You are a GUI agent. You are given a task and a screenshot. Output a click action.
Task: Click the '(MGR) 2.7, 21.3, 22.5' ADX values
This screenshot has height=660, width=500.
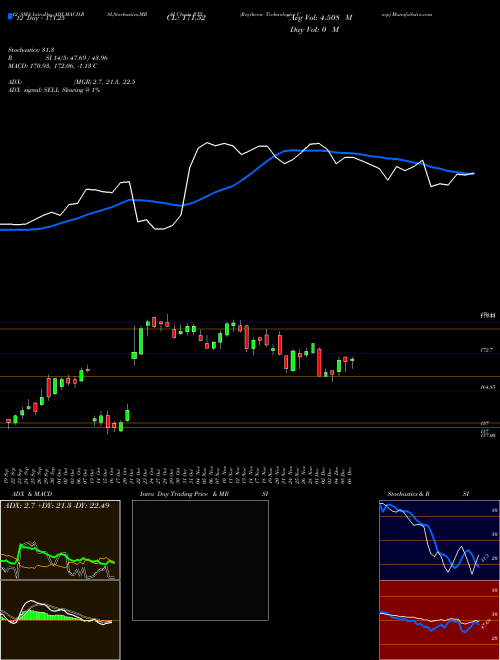pos(104,82)
